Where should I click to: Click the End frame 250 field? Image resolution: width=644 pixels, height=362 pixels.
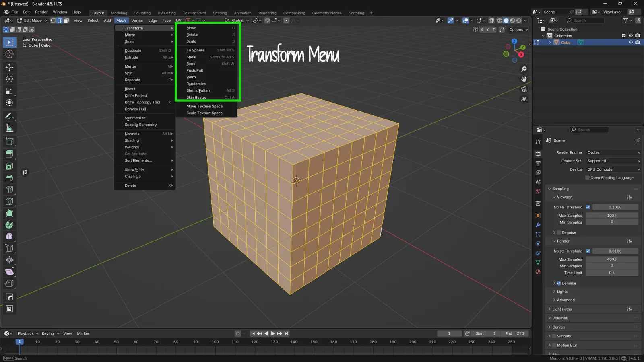515,333
